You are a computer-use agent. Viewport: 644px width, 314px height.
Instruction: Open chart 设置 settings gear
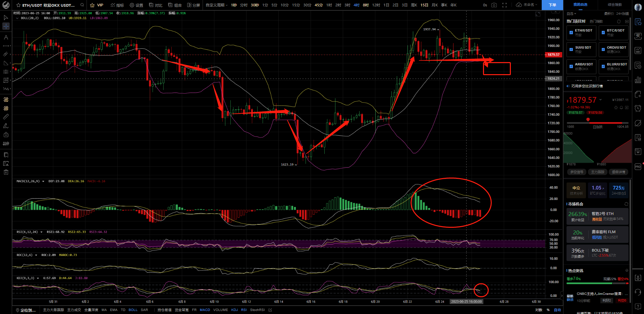136,5
